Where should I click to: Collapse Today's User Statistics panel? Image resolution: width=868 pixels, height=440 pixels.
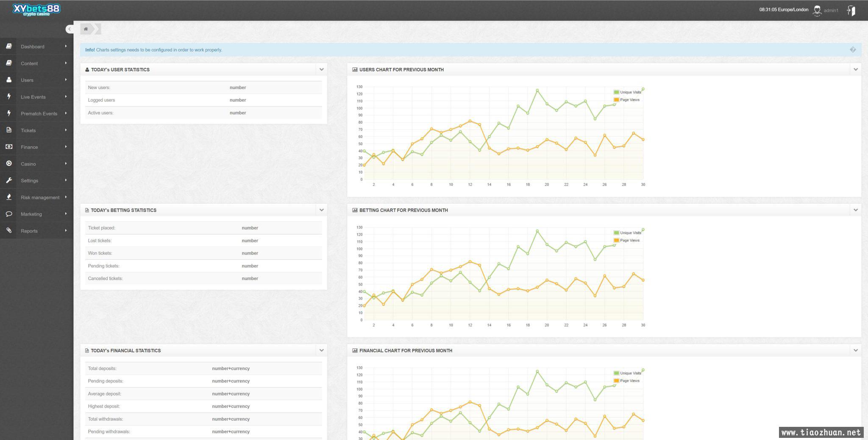point(321,70)
